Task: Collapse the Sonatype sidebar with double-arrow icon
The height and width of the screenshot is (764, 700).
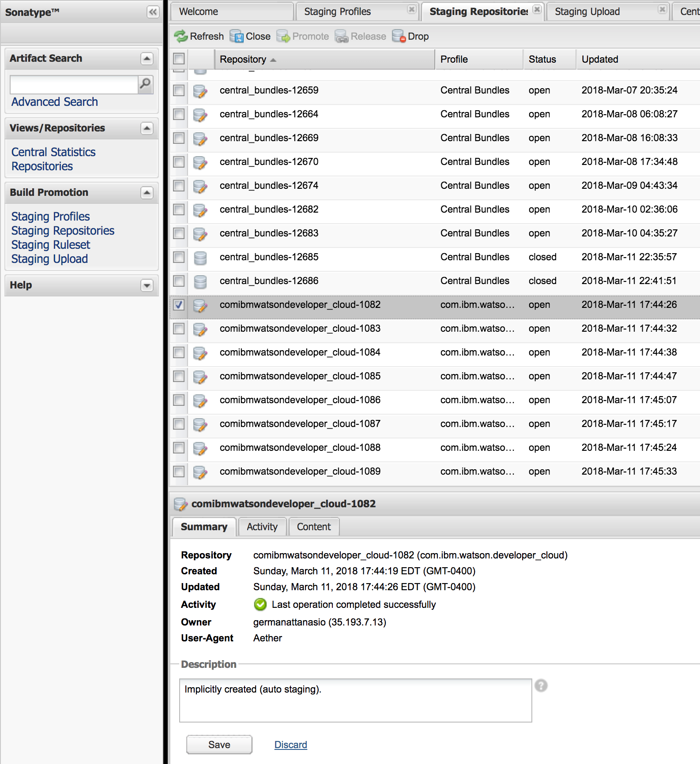Action: coord(153,12)
